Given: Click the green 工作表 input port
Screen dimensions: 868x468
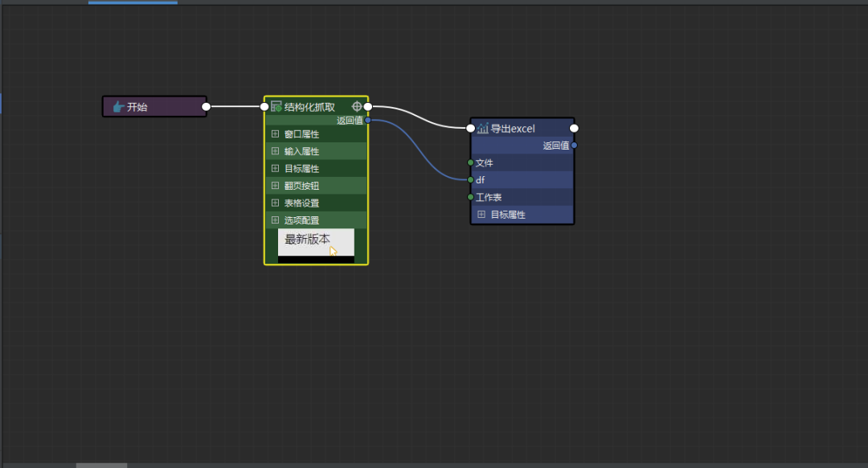Looking at the screenshot, I should (x=471, y=197).
